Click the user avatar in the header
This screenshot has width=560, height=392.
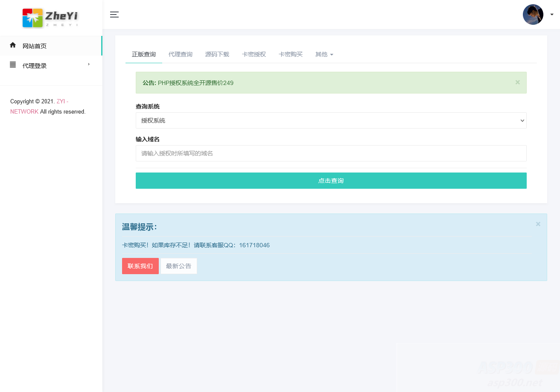(x=533, y=14)
